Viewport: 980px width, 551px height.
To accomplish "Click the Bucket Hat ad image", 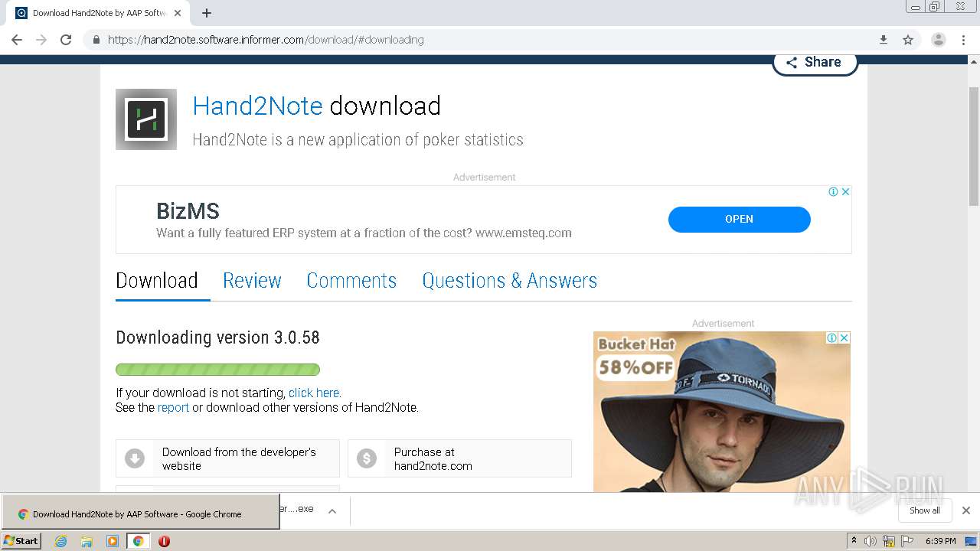I will [721, 412].
